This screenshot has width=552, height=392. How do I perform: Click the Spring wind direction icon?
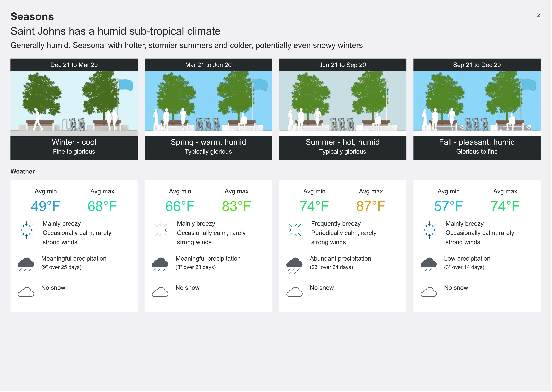161,230
